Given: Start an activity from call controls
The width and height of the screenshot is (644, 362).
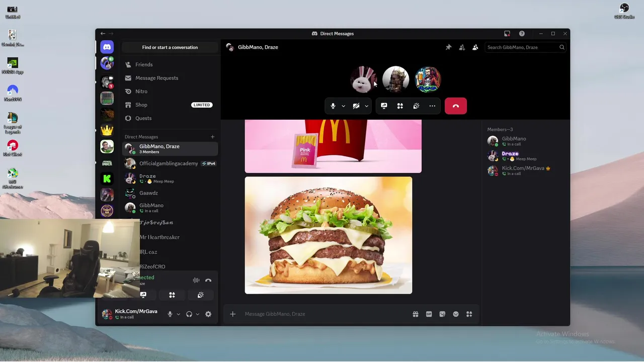Looking at the screenshot, I should [400, 106].
